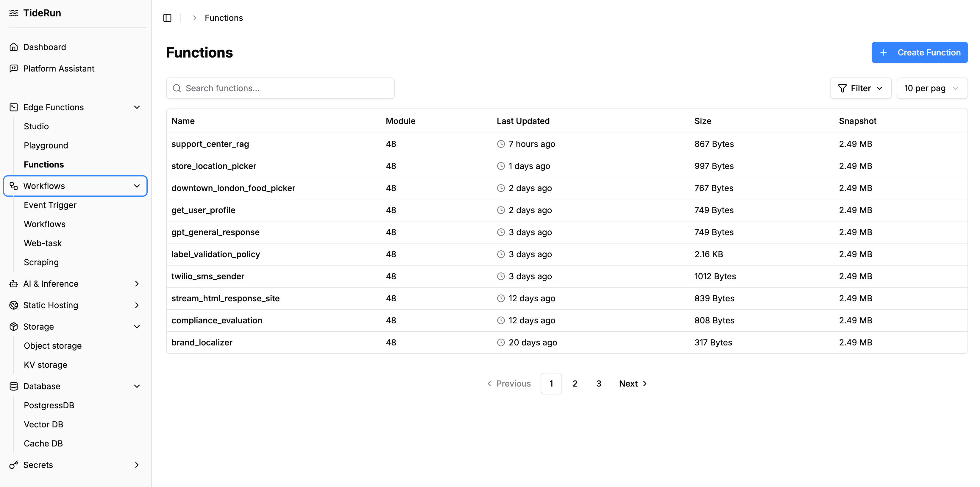Screen dimensions: 980x487
Task: Click the AI & Inference robot icon
Action: pyautogui.click(x=14, y=284)
